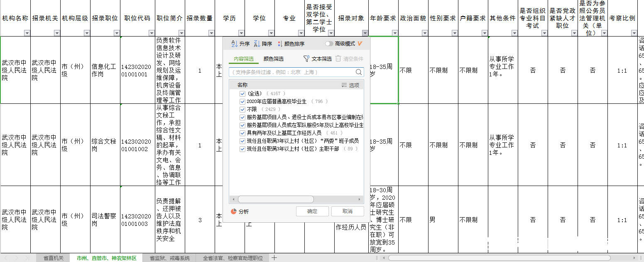This screenshot has height=262, width=644.
Task: Uncheck the 不限 (2429) checkbox
Action: click(x=242, y=109)
